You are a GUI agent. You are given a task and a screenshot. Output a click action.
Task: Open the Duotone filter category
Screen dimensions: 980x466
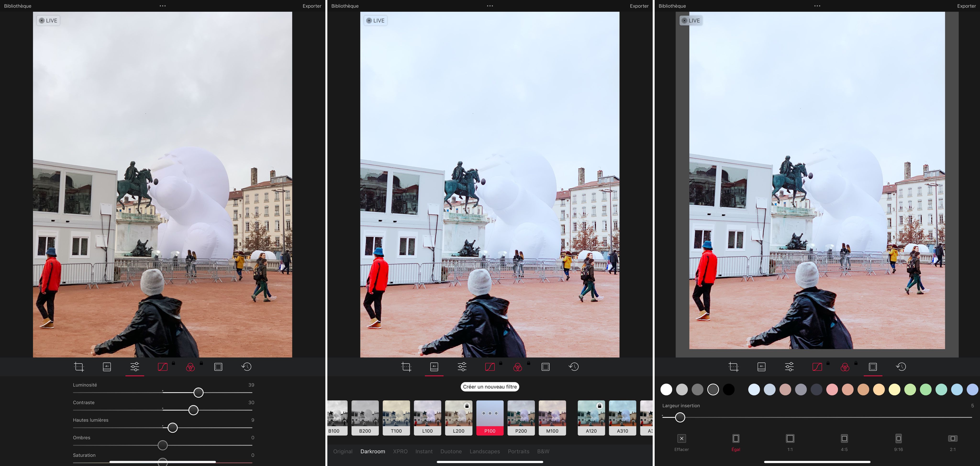pos(451,451)
